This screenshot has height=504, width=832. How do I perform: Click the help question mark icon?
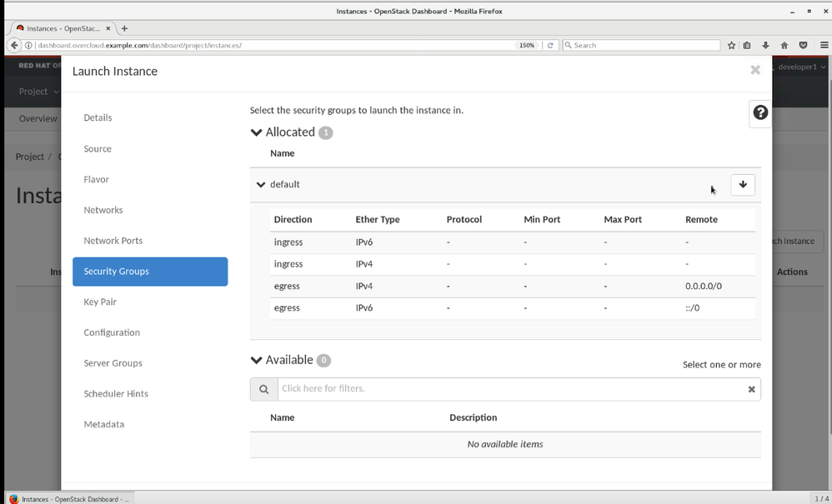pos(759,112)
